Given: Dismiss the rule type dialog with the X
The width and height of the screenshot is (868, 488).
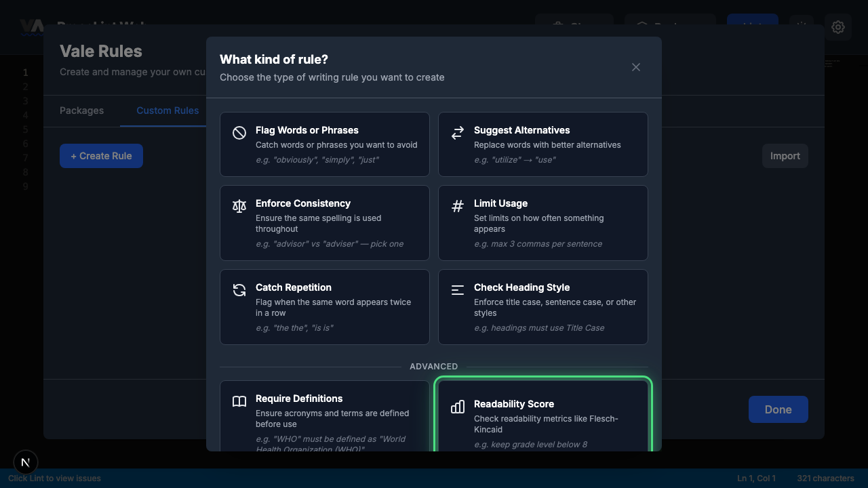Looking at the screenshot, I should coord(636,67).
